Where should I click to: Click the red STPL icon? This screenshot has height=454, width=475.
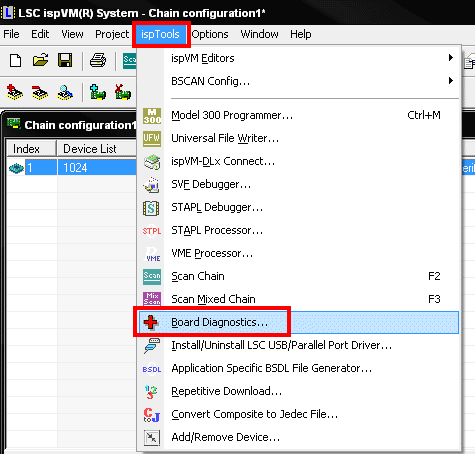click(x=152, y=231)
